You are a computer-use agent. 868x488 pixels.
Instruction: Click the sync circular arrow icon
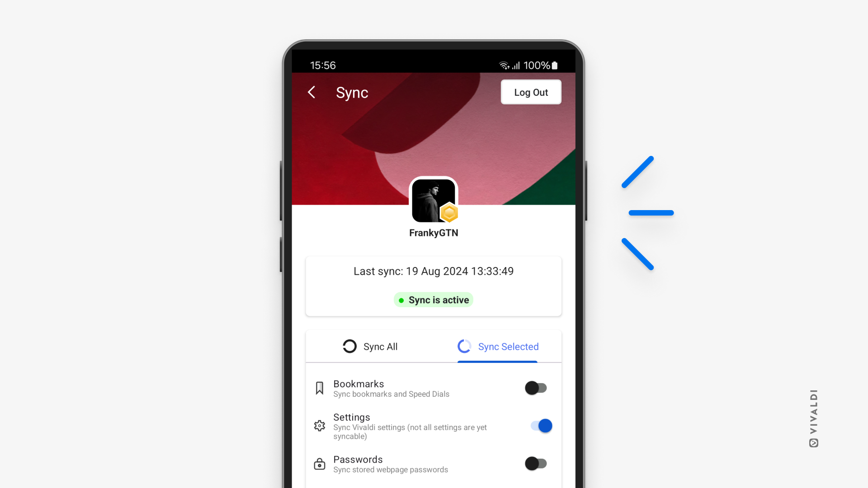(x=349, y=346)
